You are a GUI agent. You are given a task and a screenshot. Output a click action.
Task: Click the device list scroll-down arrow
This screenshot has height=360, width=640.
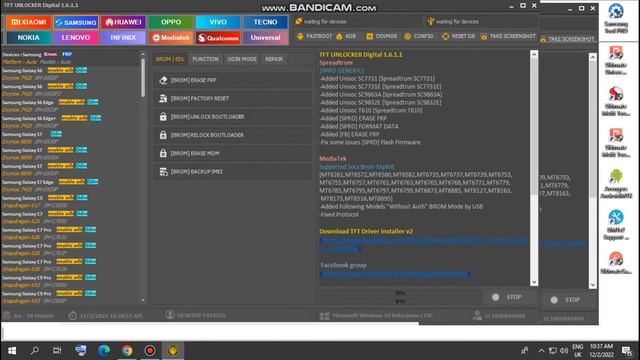[143, 300]
